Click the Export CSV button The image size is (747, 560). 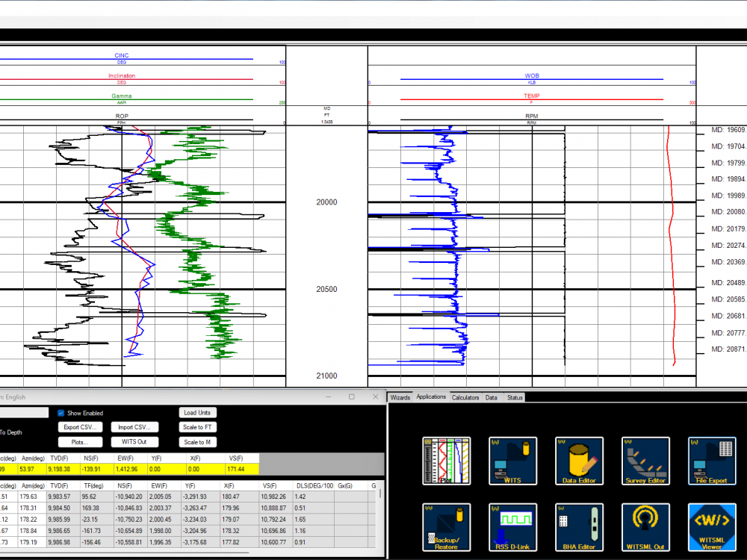[x=80, y=428]
